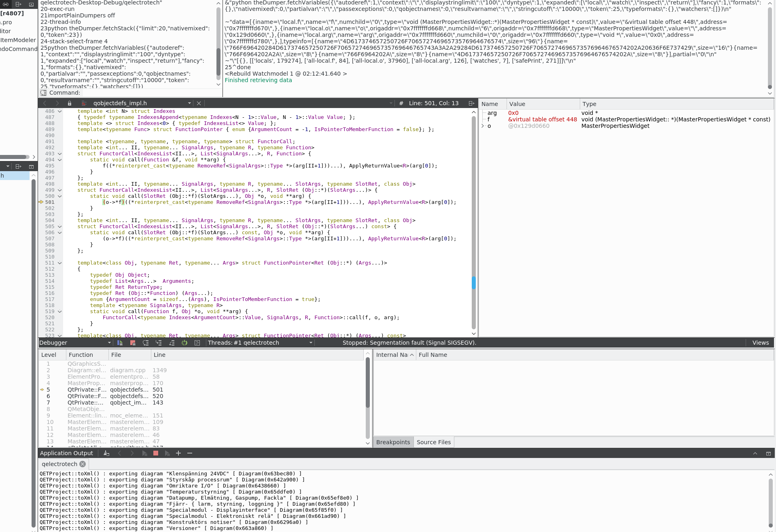Open the Views button in debugger toolbar

(x=760, y=343)
